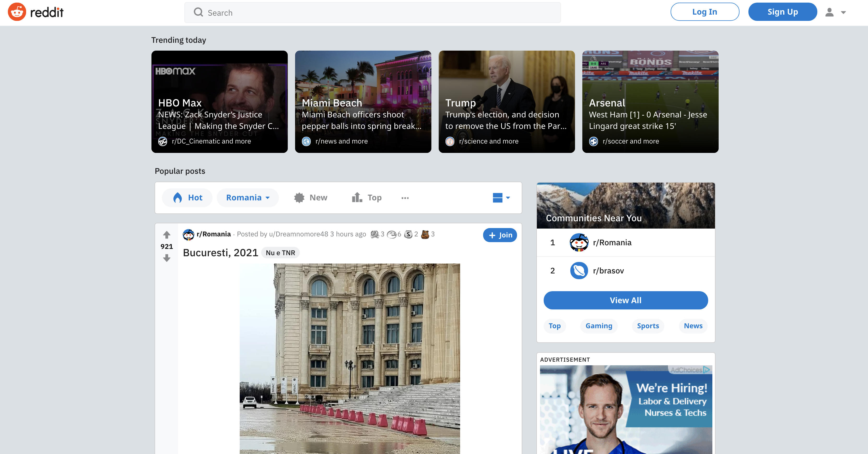868x454 pixels.
Task: Click in the Search input field
Action: [x=372, y=13]
